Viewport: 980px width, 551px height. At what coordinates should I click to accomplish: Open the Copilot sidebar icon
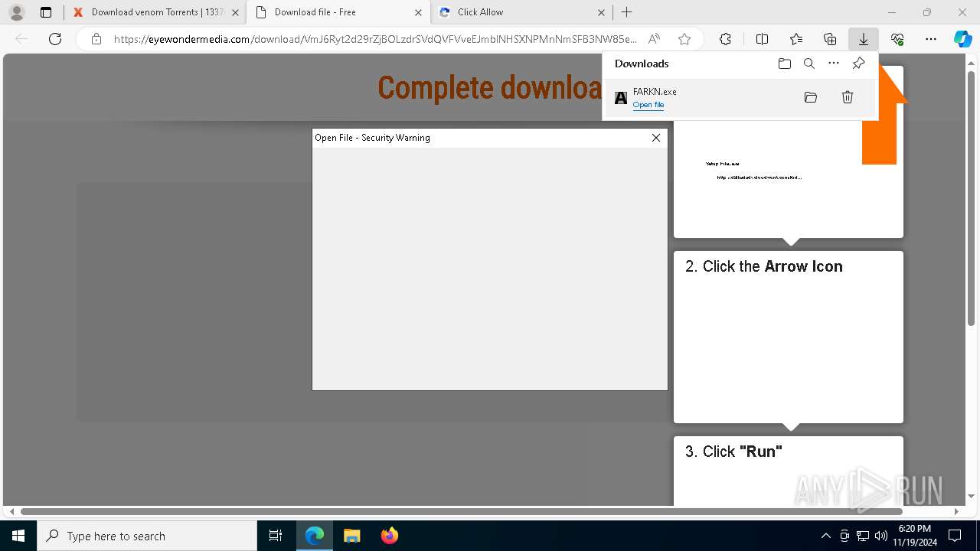pyautogui.click(x=962, y=39)
